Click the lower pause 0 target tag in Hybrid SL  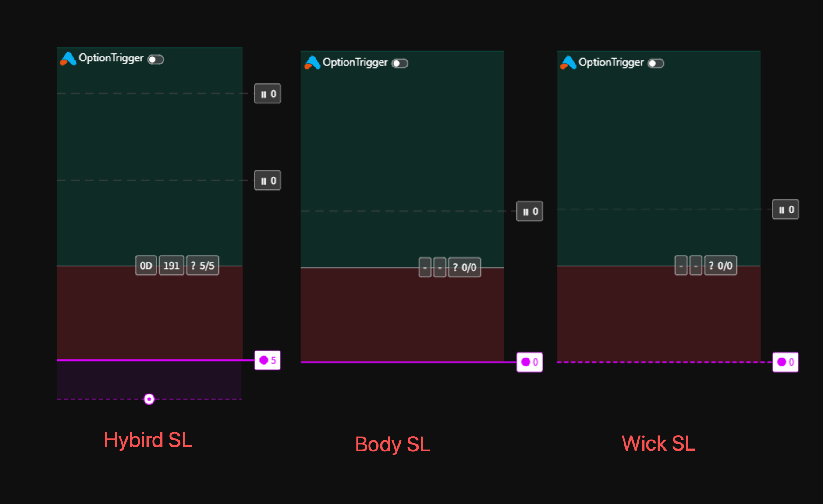[x=268, y=181]
